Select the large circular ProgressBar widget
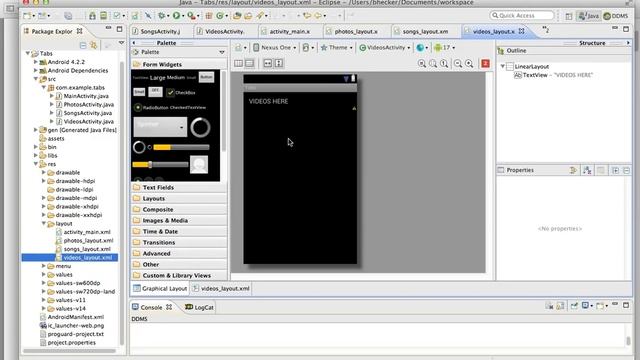This screenshot has height=360, width=640. coord(200,127)
